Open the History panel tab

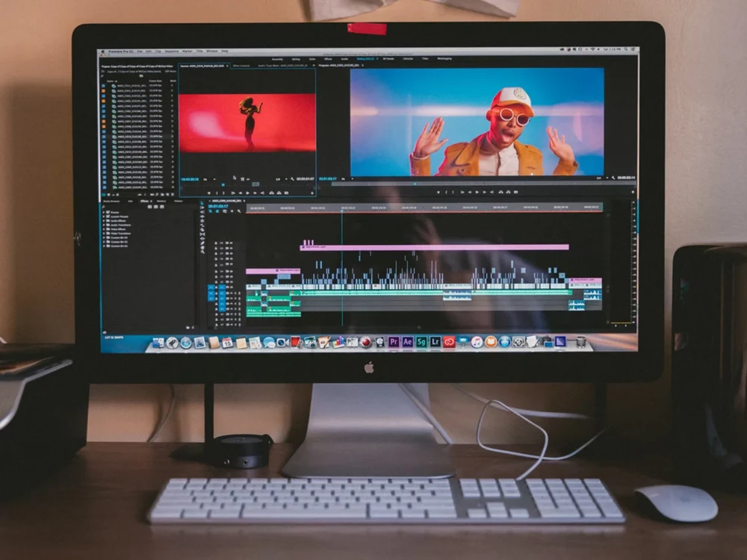pos(179,201)
